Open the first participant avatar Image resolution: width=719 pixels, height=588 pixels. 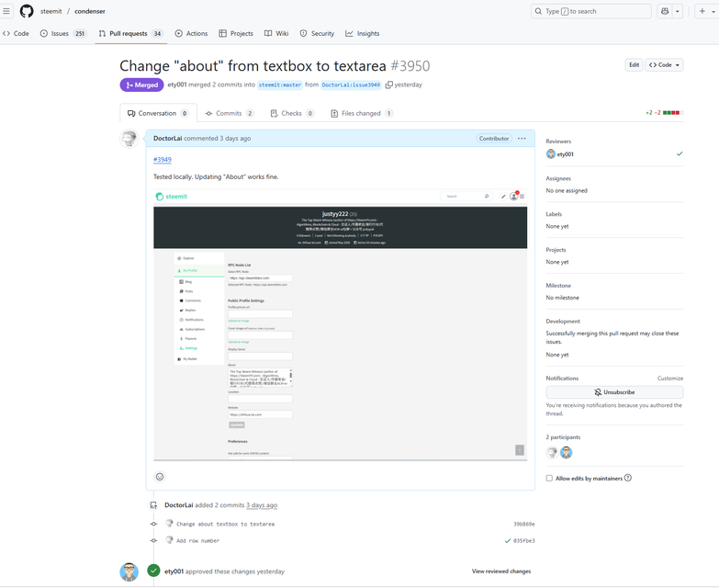[x=552, y=453]
